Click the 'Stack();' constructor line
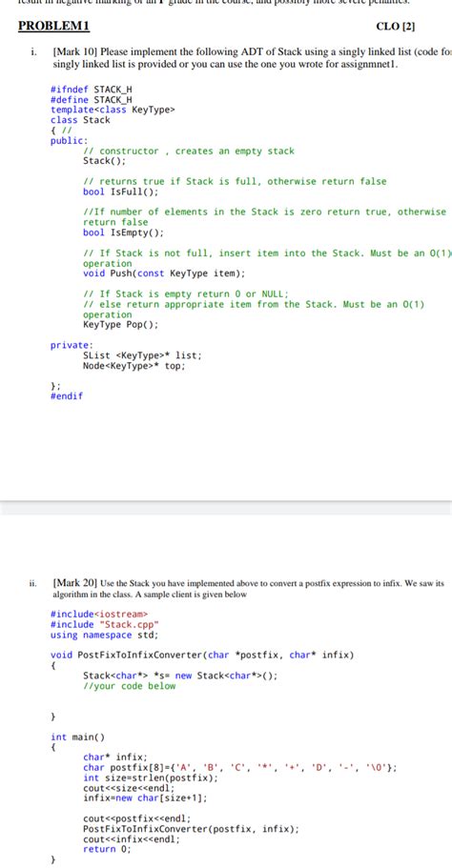452x868 pixels. pos(105,161)
